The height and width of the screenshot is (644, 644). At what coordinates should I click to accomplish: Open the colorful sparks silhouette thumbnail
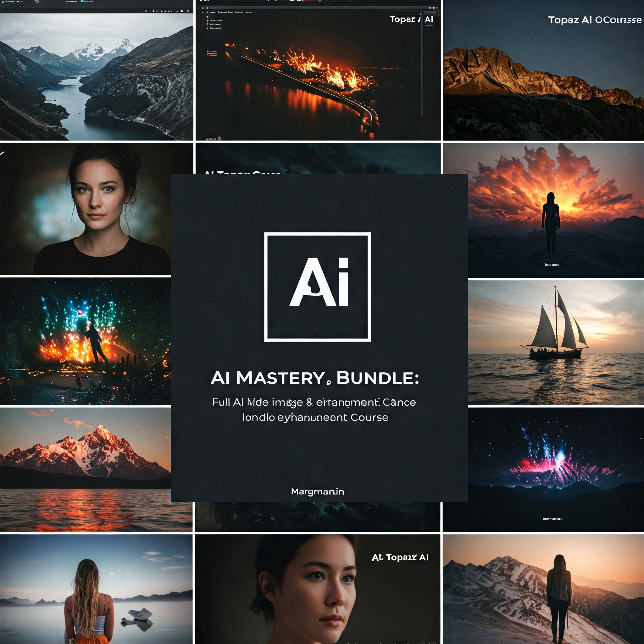[x=85, y=342]
